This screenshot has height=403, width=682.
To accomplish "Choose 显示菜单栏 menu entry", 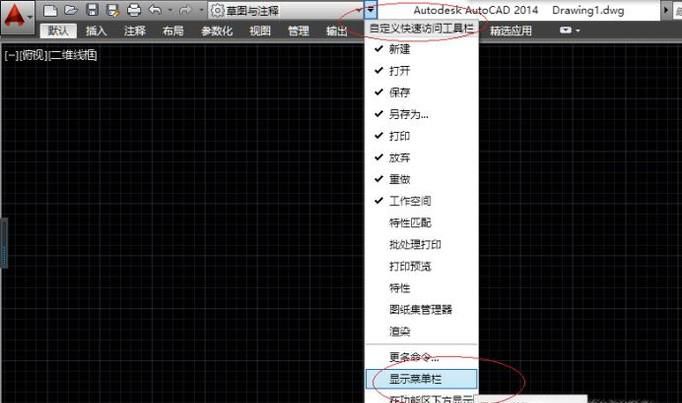I will click(421, 379).
